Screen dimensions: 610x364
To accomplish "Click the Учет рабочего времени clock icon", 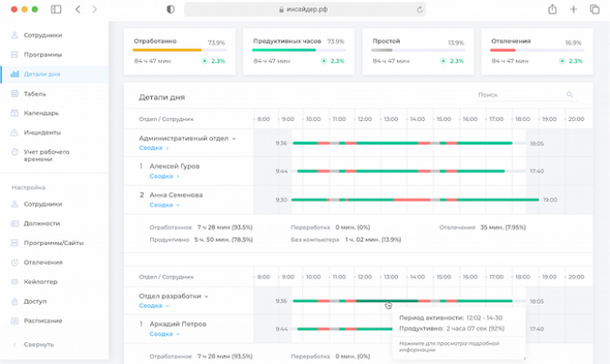I will (x=15, y=152).
